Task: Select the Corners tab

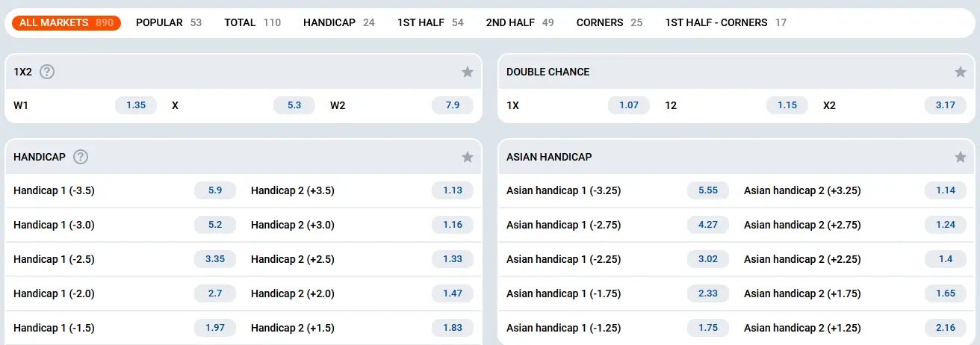Action: coord(609,22)
